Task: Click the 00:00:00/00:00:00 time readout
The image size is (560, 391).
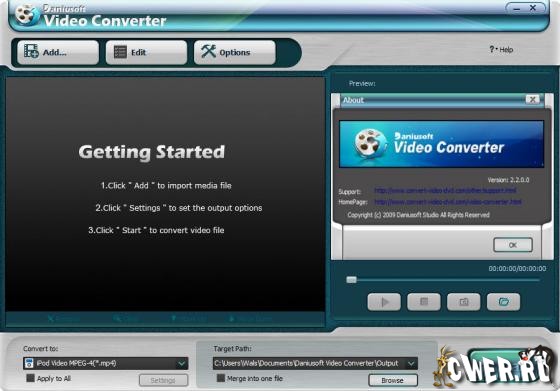Action: click(517, 269)
